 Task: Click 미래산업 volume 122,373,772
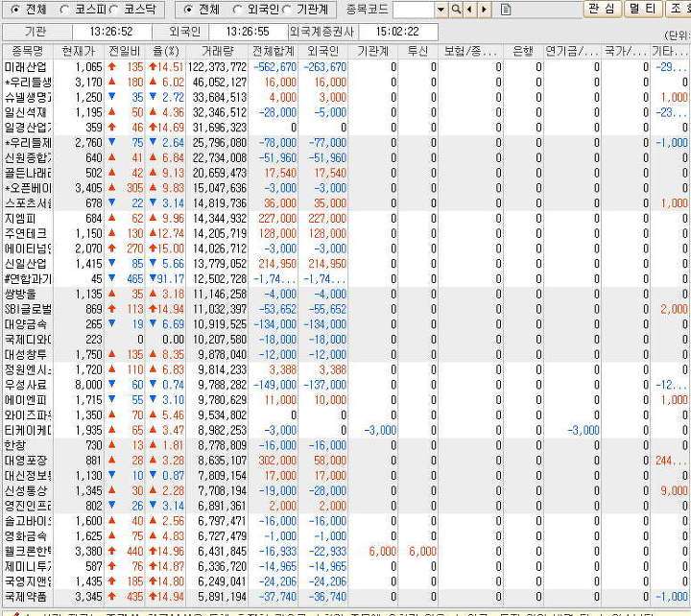pyautogui.click(x=217, y=67)
